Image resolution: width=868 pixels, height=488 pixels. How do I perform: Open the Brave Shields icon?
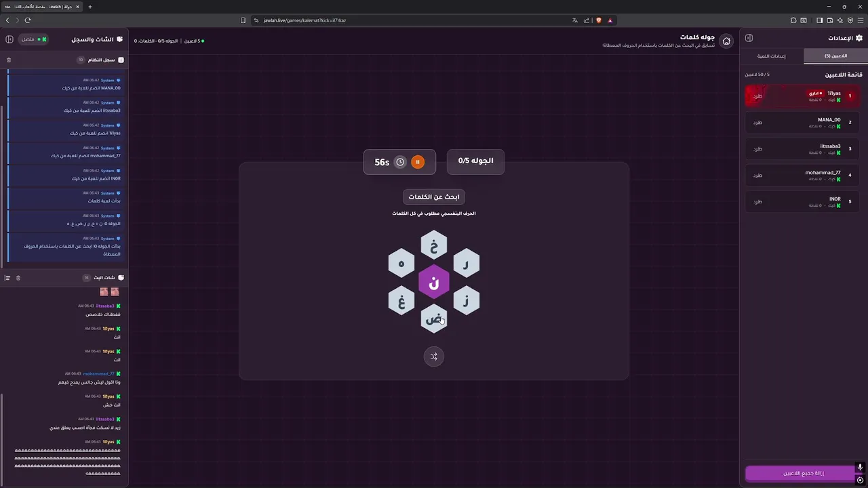599,20
